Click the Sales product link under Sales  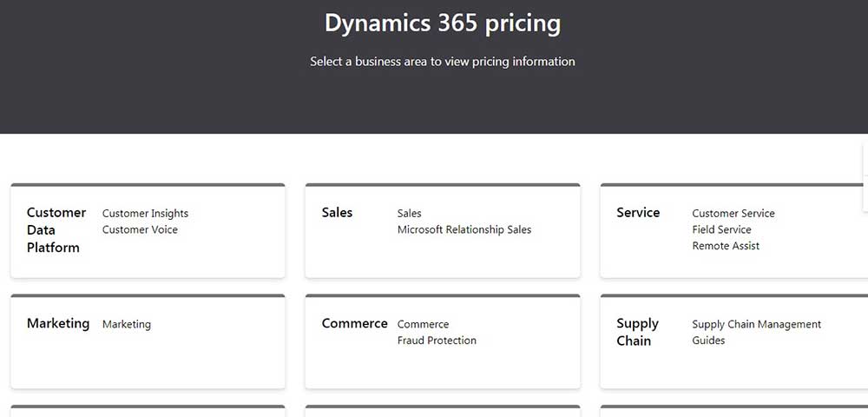coord(409,213)
